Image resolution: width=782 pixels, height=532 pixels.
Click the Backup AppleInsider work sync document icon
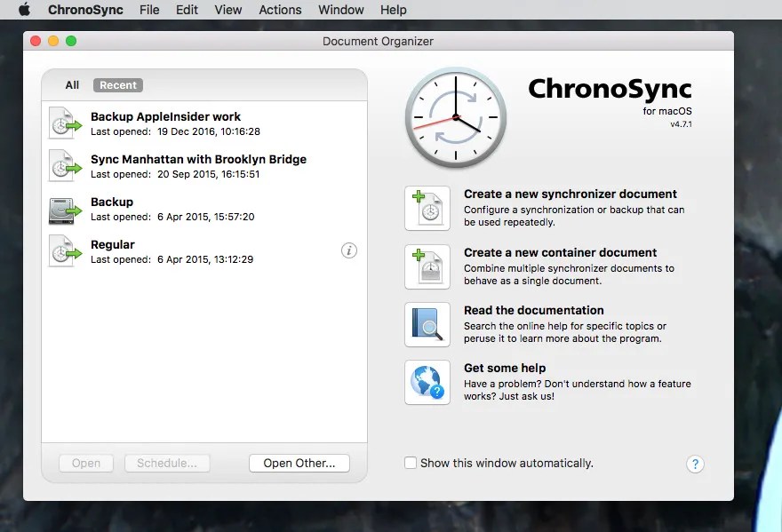coord(63,122)
